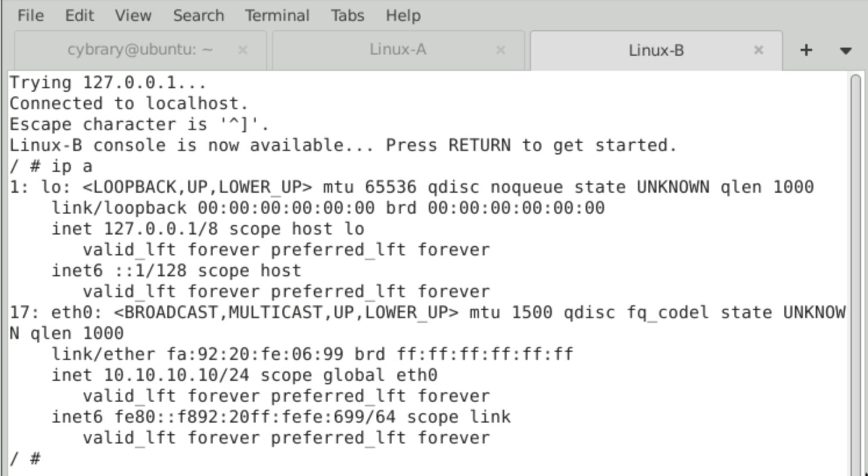The height and width of the screenshot is (476, 868).
Task: Click the eth0 MAC address fa:92:20:fe:06:99
Action: tap(255, 355)
